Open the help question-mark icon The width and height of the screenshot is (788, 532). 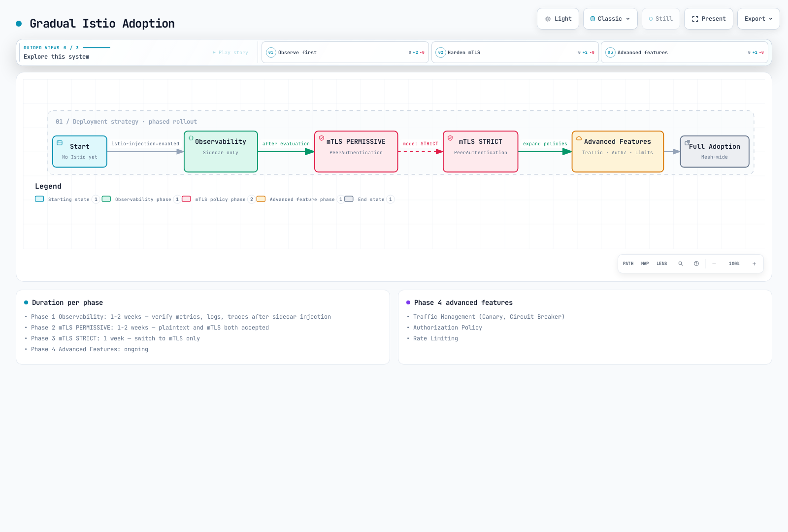[x=696, y=264]
